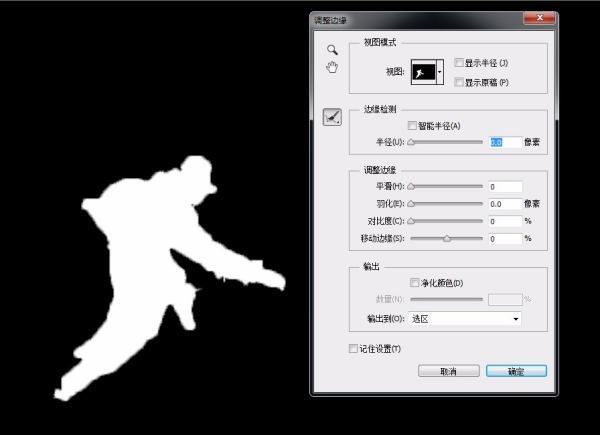The height and width of the screenshot is (435, 600).
Task: Click the 取消 button
Action: pyautogui.click(x=448, y=371)
